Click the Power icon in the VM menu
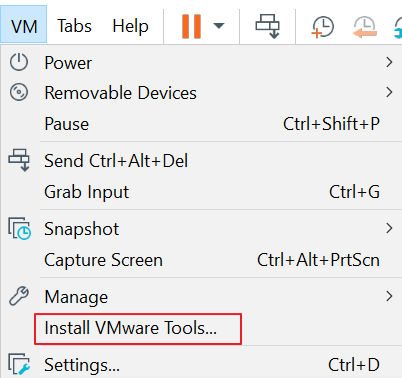402x378 pixels. coord(19,62)
